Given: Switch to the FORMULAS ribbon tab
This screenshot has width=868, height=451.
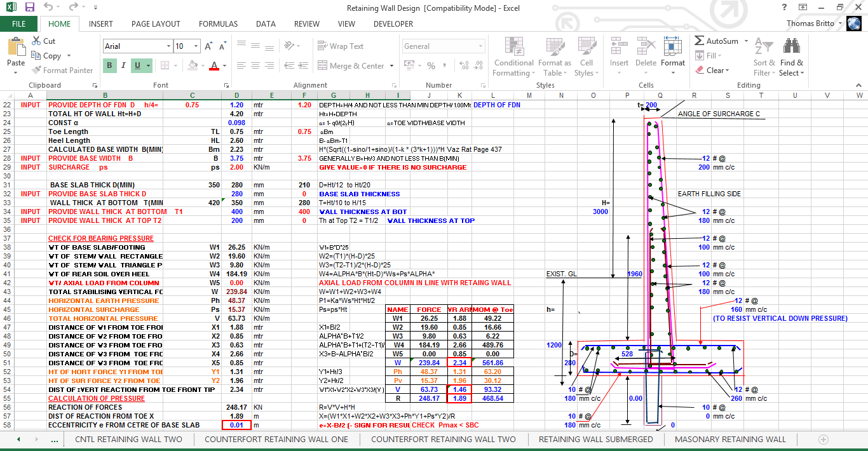Looking at the screenshot, I should [x=218, y=24].
